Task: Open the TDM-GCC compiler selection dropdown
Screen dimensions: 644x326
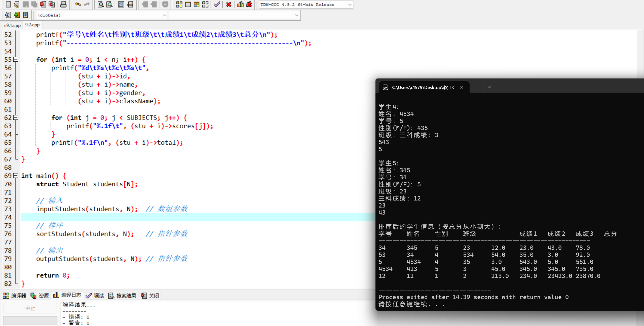Action: click(349, 5)
